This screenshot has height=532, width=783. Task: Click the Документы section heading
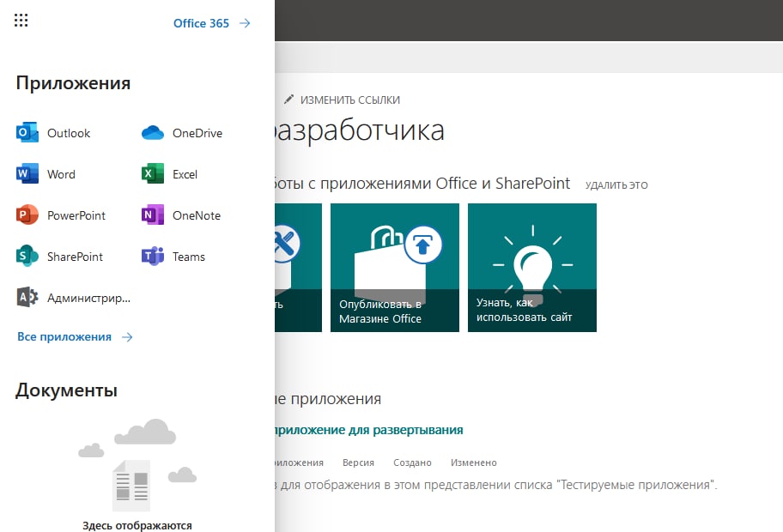[66, 390]
